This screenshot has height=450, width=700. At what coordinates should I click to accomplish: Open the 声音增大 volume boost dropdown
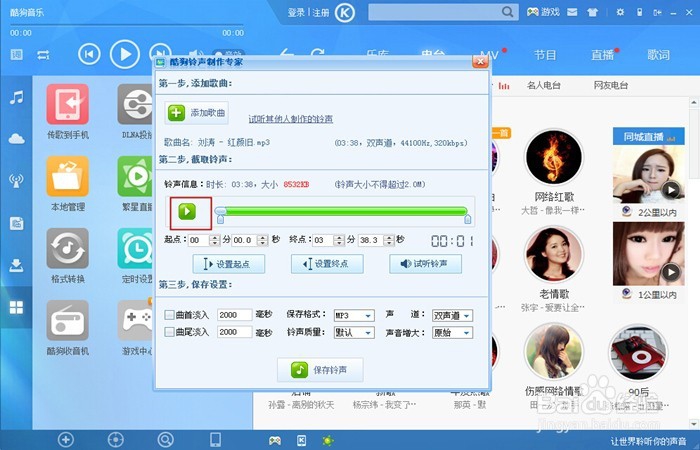(452, 333)
